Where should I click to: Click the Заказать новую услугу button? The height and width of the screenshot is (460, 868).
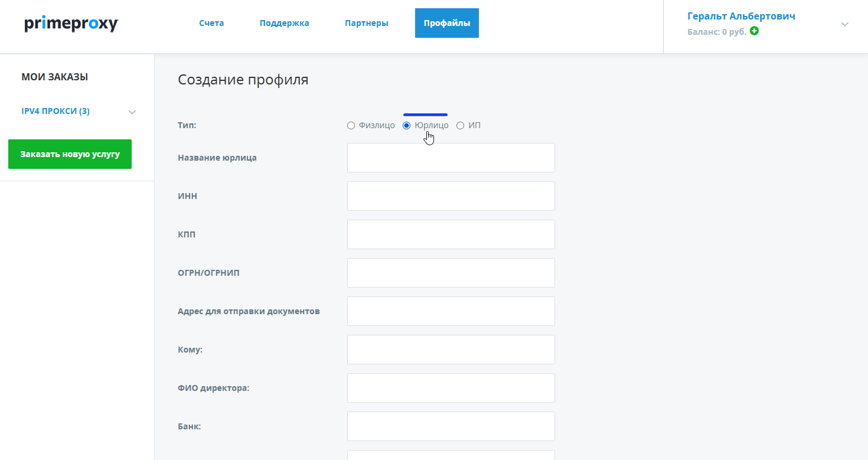70,154
